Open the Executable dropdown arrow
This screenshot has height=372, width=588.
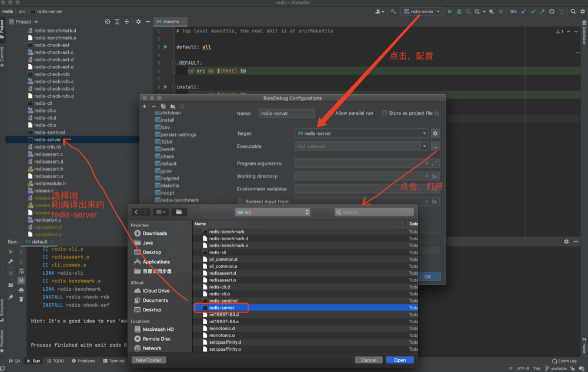424,147
